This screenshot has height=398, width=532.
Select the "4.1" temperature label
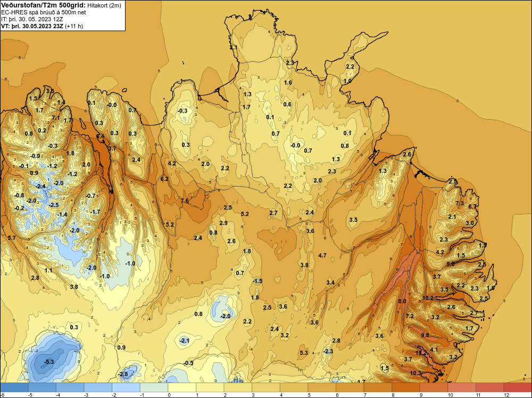pos(434,350)
